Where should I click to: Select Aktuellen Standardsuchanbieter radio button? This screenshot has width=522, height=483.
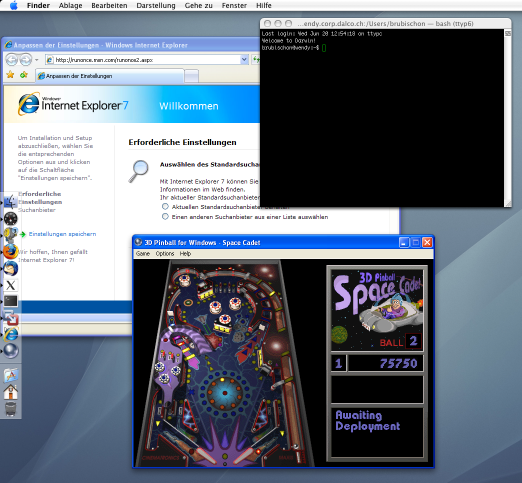pyautogui.click(x=165, y=207)
